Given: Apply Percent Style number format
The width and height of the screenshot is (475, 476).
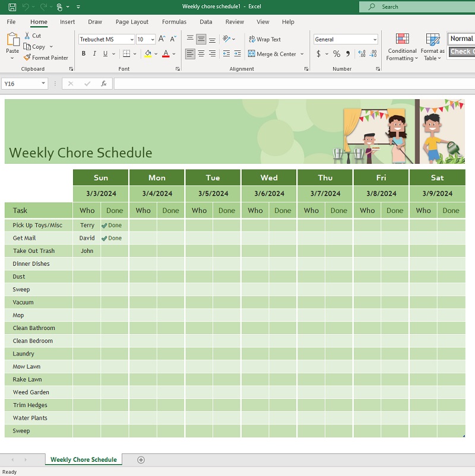Looking at the screenshot, I should 337,54.
